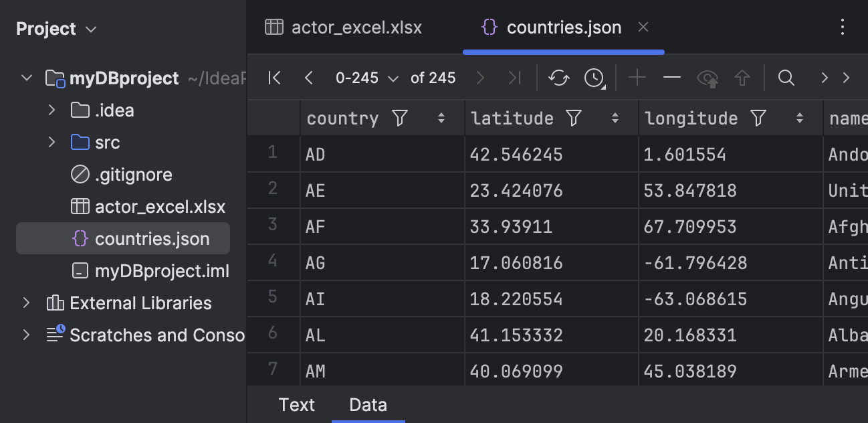The image size is (868, 423).
Task: Go to the next page of records
Action: 480,78
